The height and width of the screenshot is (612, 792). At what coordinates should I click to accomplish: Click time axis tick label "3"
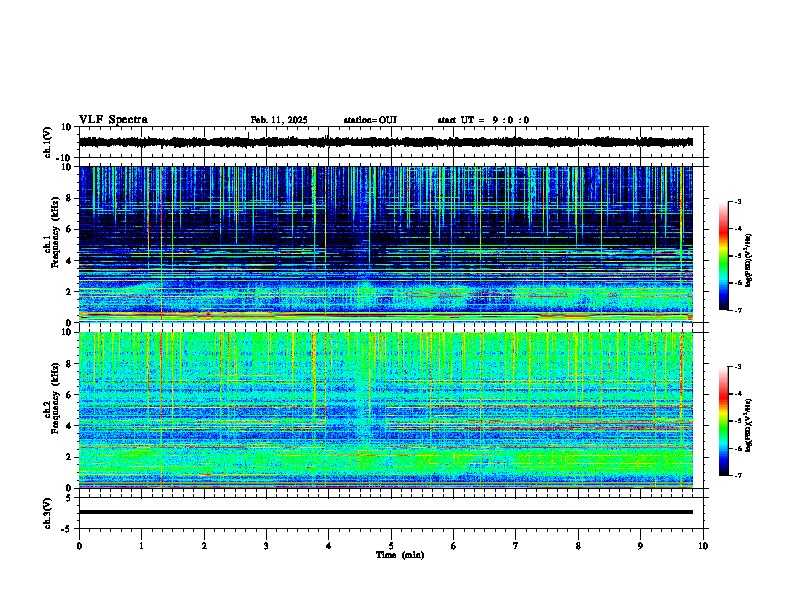[x=266, y=546]
